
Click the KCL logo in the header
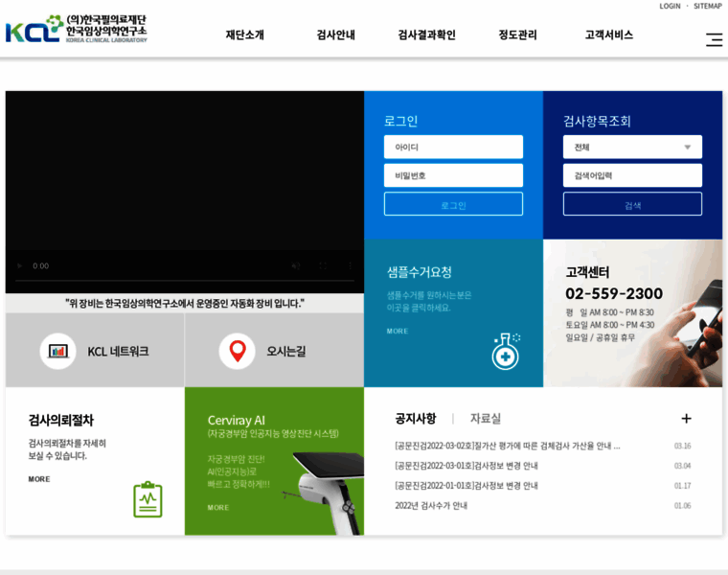click(x=76, y=29)
